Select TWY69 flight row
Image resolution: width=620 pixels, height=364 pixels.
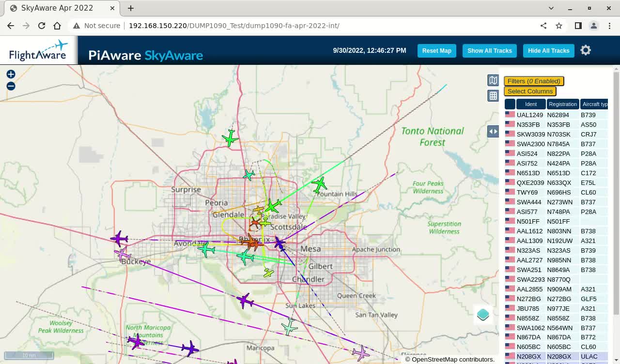coord(556,192)
